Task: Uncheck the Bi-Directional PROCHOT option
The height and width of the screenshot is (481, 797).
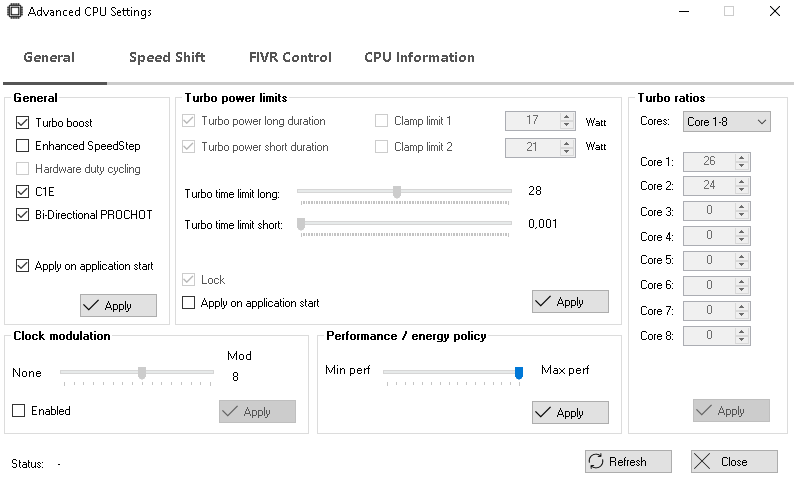Action: 23,215
